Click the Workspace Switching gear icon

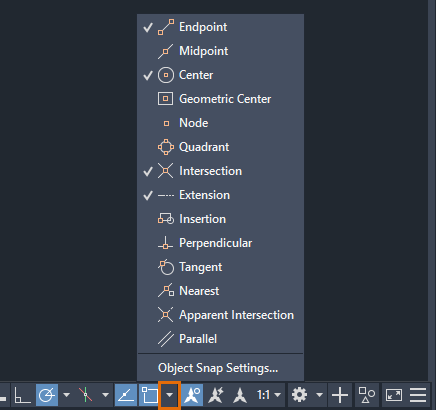[x=299, y=395]
